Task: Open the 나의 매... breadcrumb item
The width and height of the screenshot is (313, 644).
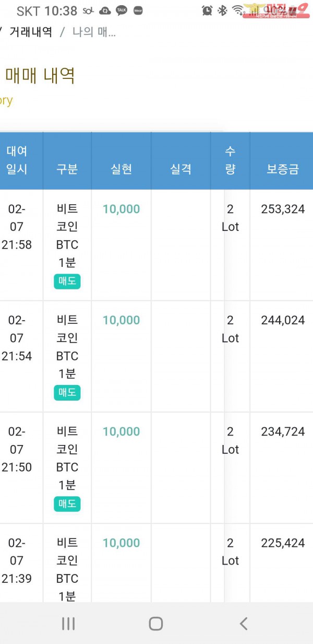Action: [x=94, y=32]
